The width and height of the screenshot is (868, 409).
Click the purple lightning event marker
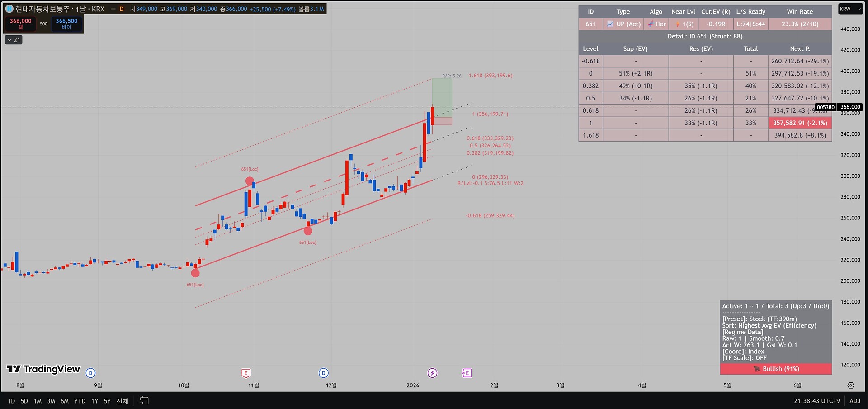[x=433, y=373]
